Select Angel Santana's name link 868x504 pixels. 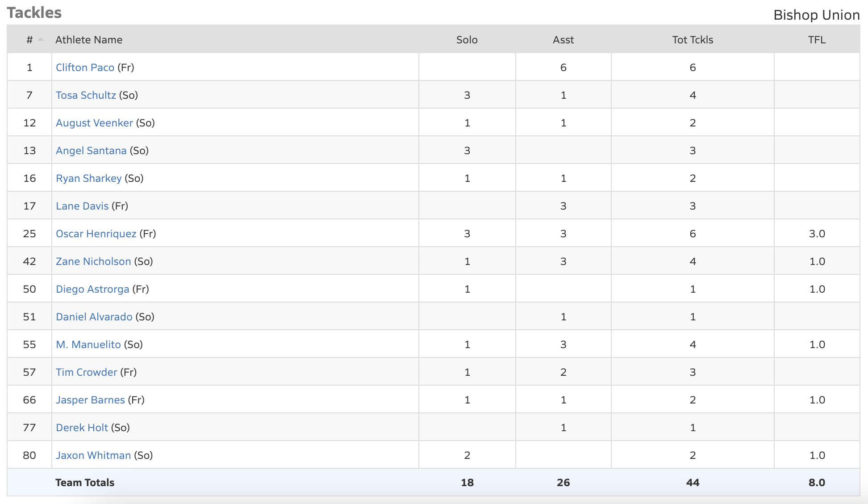(x=91, y=151)
